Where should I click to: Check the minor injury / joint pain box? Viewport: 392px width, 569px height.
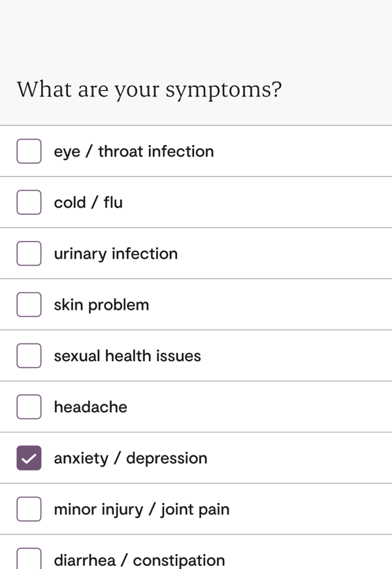coord(29,509)
